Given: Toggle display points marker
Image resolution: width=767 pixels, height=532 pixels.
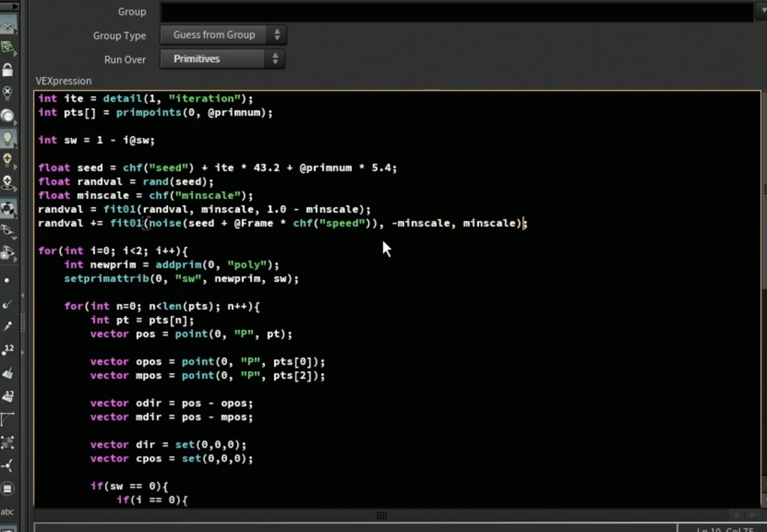Looking at the screenshot, I should click(x=7, y=280).
